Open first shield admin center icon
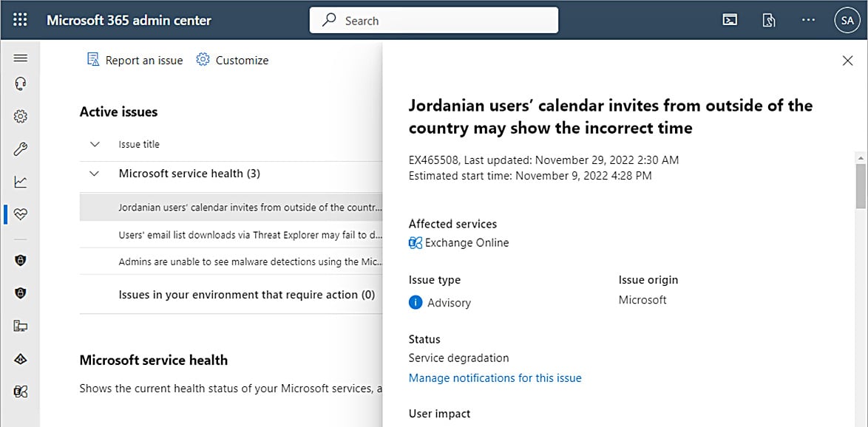The image size is (868, 427). [x=21, y=261]
